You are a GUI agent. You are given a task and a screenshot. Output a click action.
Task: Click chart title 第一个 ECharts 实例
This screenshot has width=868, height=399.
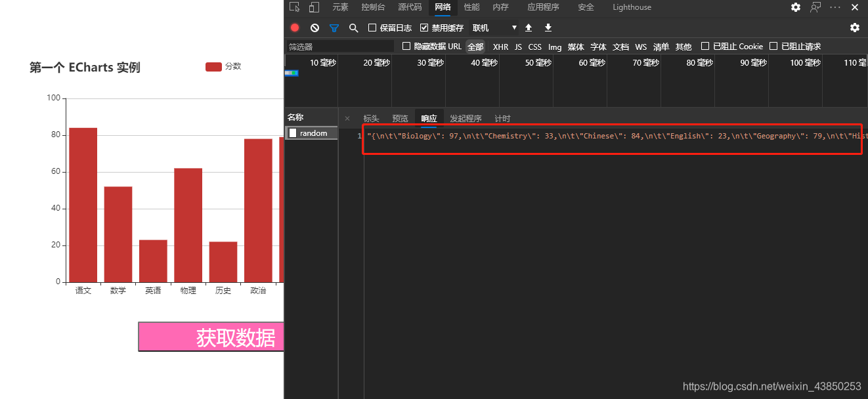click(85, 68)
